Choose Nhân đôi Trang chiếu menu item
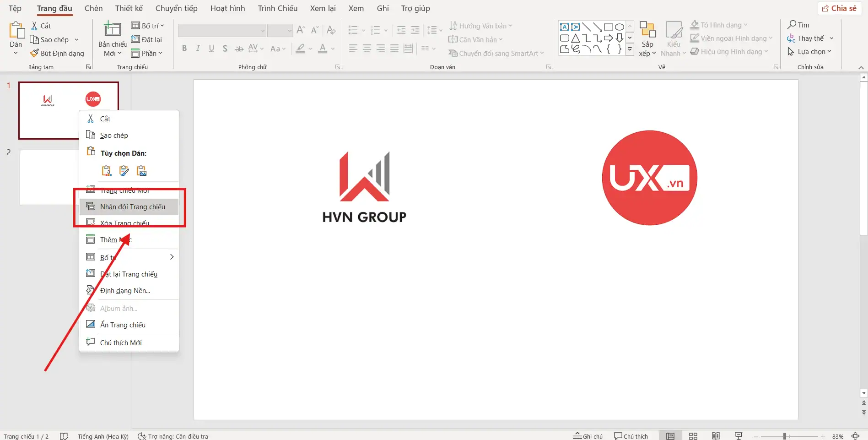 (132, 207)
